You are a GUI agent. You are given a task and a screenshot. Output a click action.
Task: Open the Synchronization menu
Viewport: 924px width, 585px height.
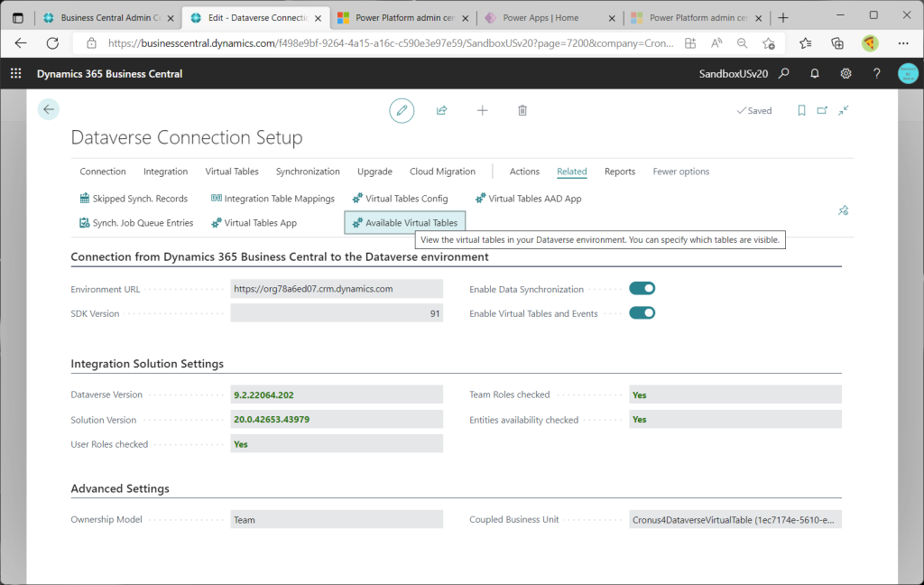[308, 172]
